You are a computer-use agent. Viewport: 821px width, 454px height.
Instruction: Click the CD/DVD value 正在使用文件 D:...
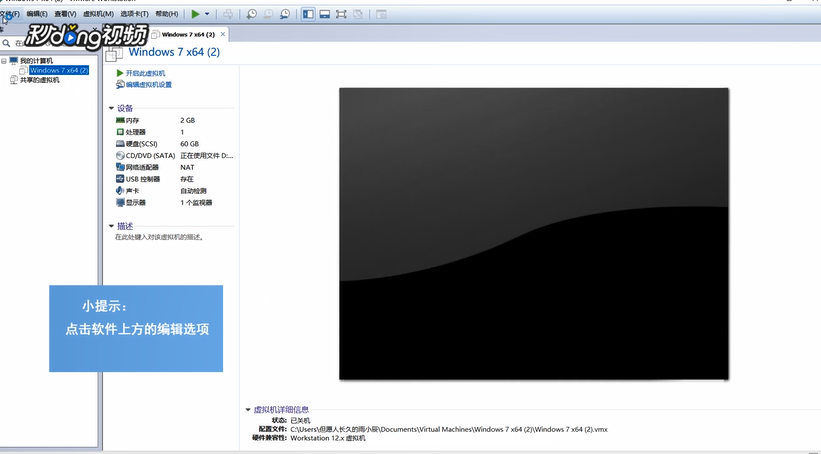207,156
